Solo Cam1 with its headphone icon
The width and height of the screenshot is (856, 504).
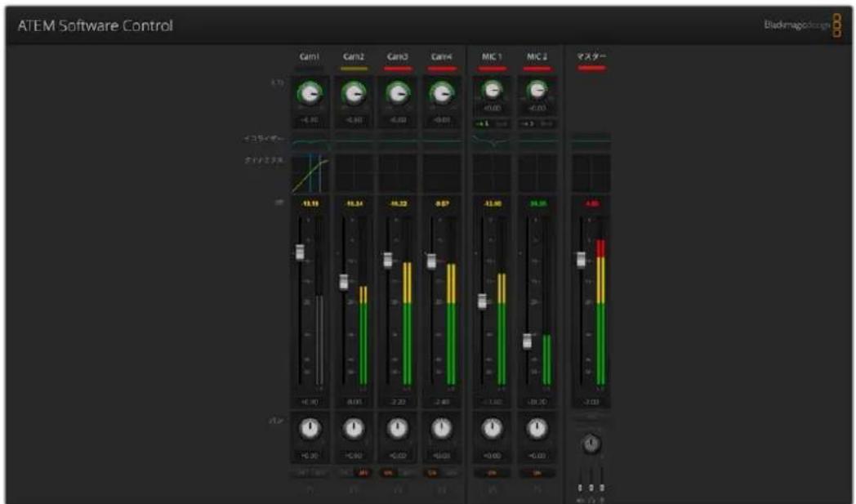coord(310,490)
